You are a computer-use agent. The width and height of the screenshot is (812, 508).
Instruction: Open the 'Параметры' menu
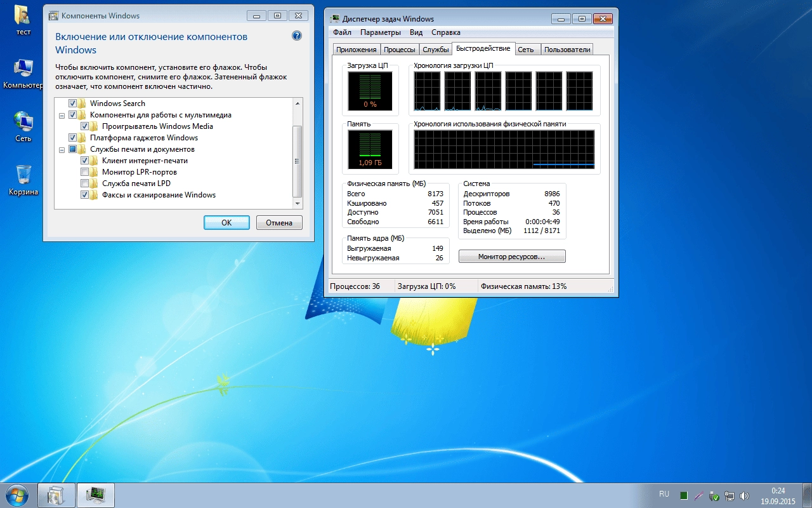381,32
